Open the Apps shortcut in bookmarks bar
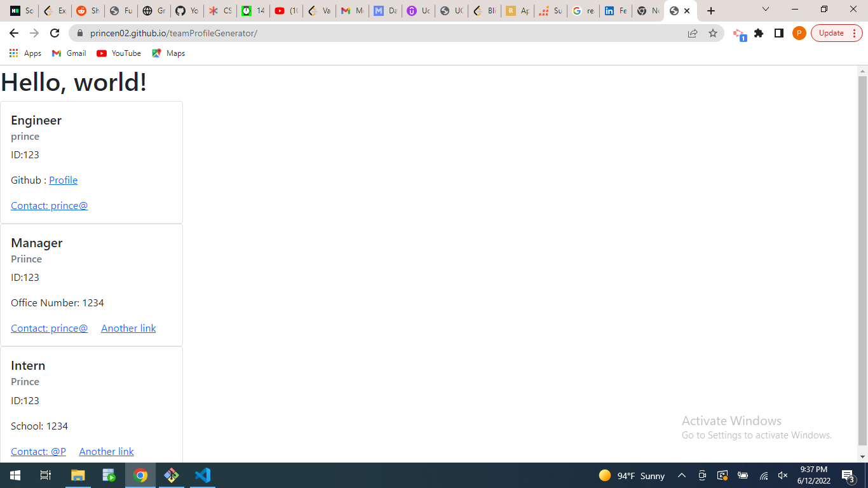Screen dimensions: 868x488 click(x=25, y=53)
